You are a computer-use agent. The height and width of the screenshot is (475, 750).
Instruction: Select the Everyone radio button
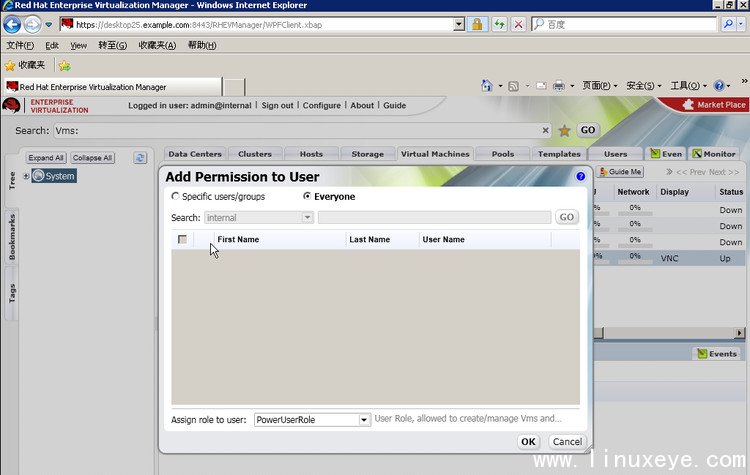tap(307, 196)
